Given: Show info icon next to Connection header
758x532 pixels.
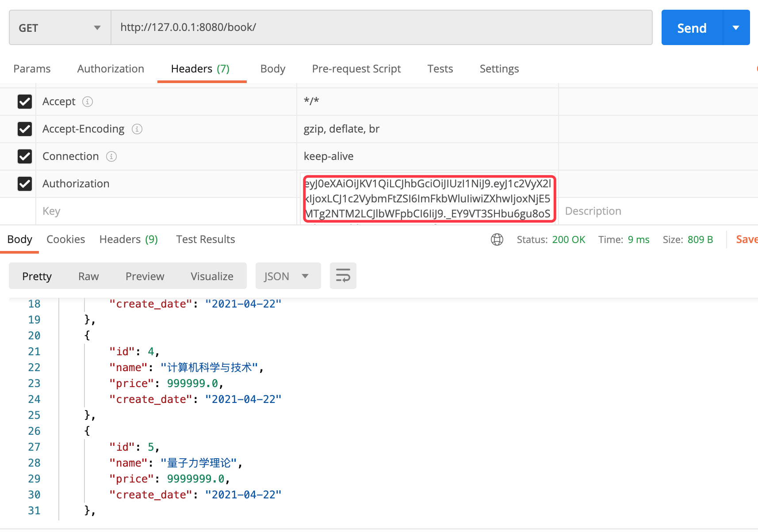Looking at the screenshot, I should pos(111,156).
